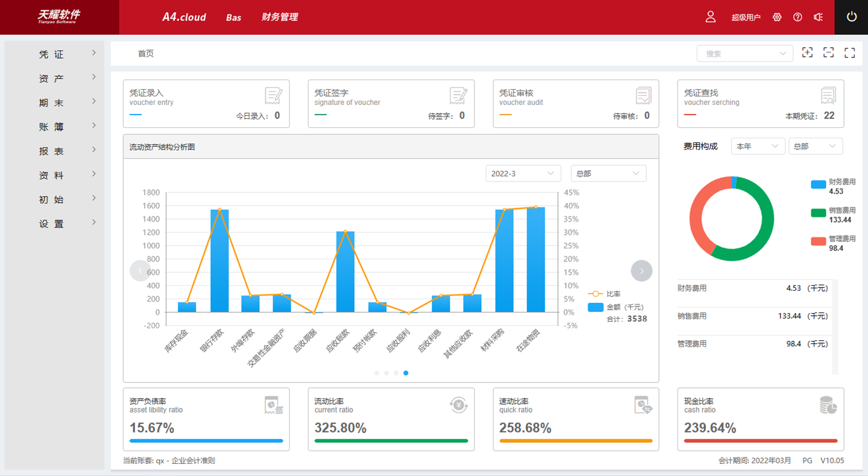Open the 财务管理 top menu

[280, 17]
